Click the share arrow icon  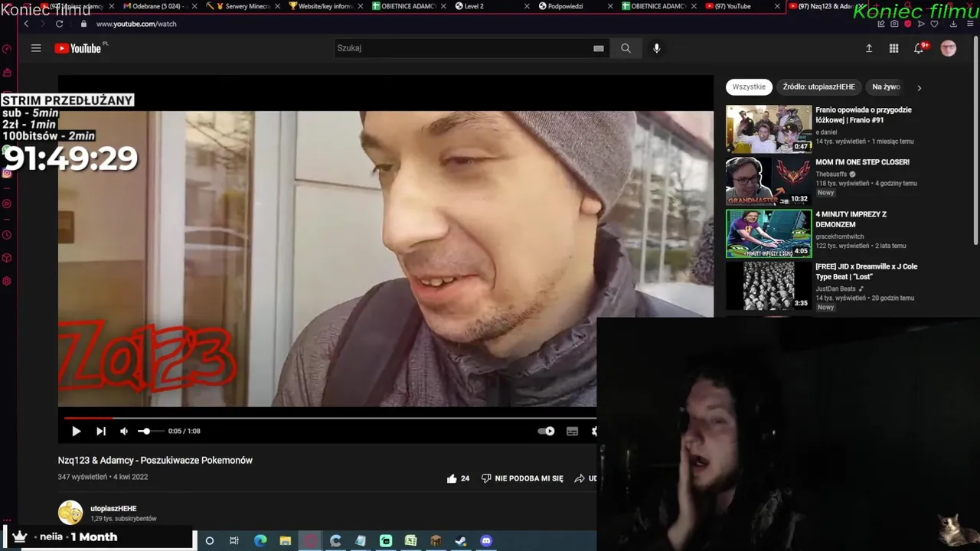coord(580,478)
